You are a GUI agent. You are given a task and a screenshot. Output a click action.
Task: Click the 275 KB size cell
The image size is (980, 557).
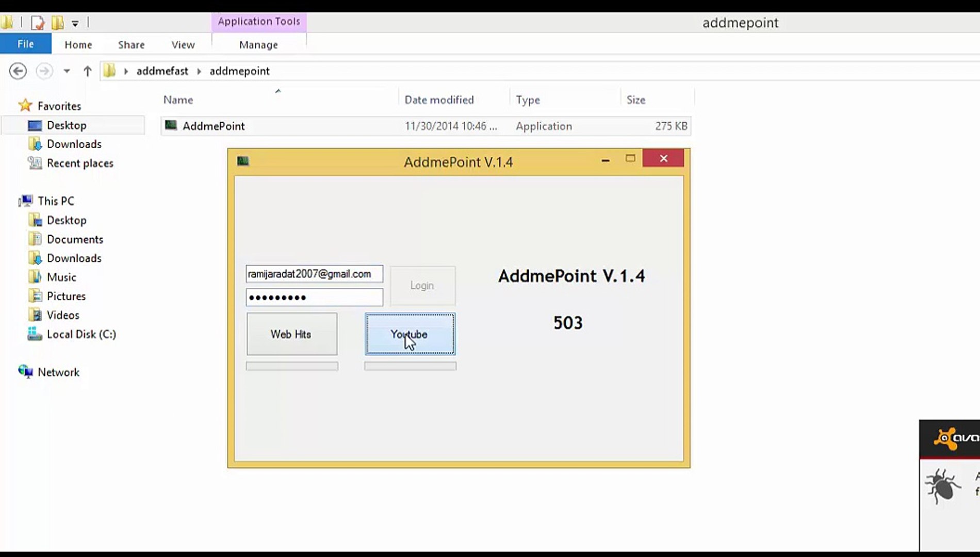tap(671, 126)
